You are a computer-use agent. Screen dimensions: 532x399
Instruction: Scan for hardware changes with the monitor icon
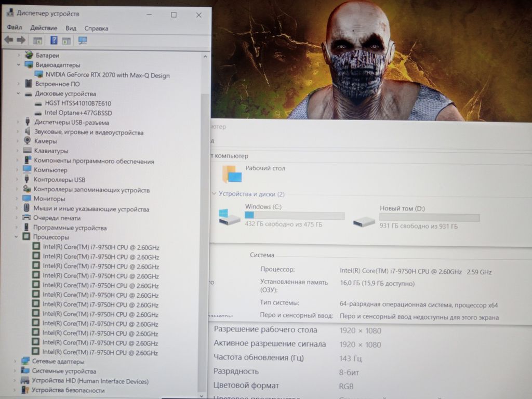pos(83,41)
